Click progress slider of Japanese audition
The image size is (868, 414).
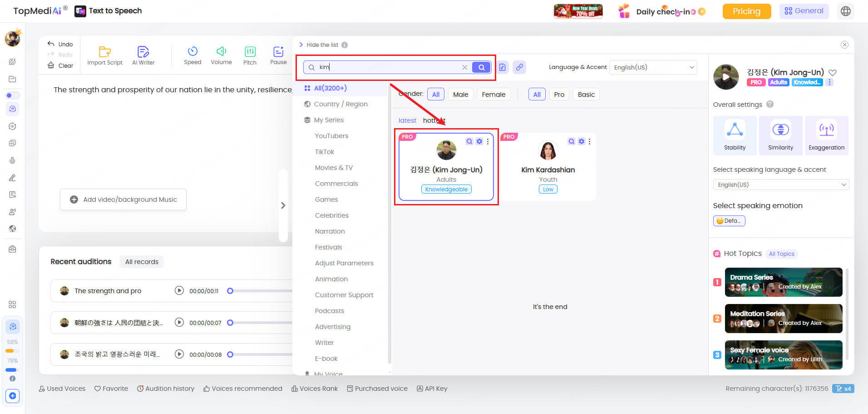pos(261,323)
